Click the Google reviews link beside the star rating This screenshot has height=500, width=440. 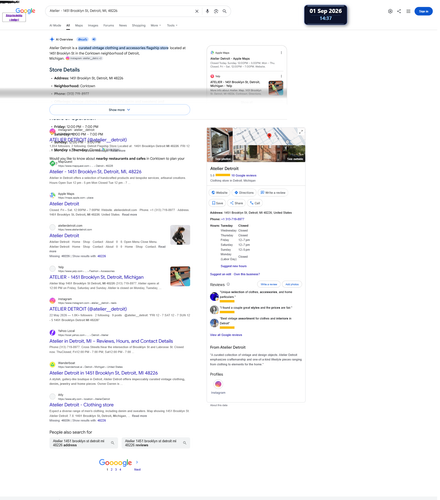(244, 175)
